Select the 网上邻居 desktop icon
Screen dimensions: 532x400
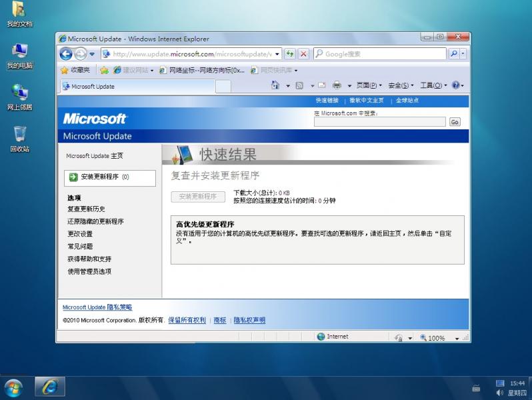coord(20,98)
